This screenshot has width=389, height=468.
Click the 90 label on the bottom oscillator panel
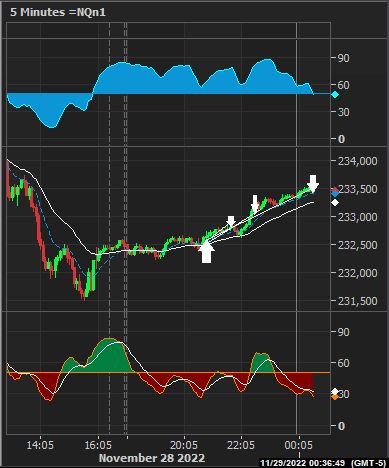344,332
